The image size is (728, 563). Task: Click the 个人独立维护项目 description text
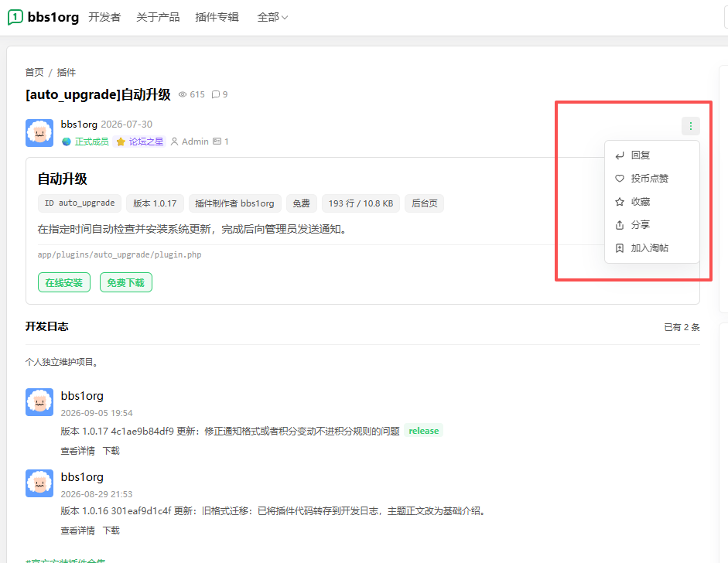point(62,362)
